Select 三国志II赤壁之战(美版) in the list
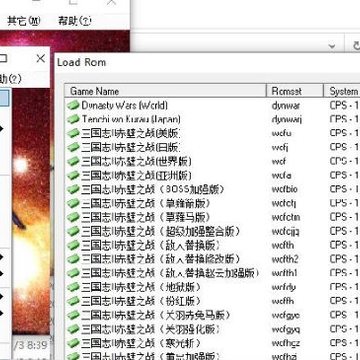 (x=131, y=133)
